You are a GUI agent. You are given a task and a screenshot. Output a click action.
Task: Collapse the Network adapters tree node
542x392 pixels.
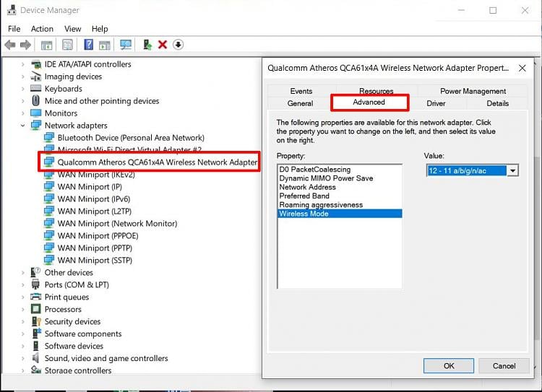[23, 126]
